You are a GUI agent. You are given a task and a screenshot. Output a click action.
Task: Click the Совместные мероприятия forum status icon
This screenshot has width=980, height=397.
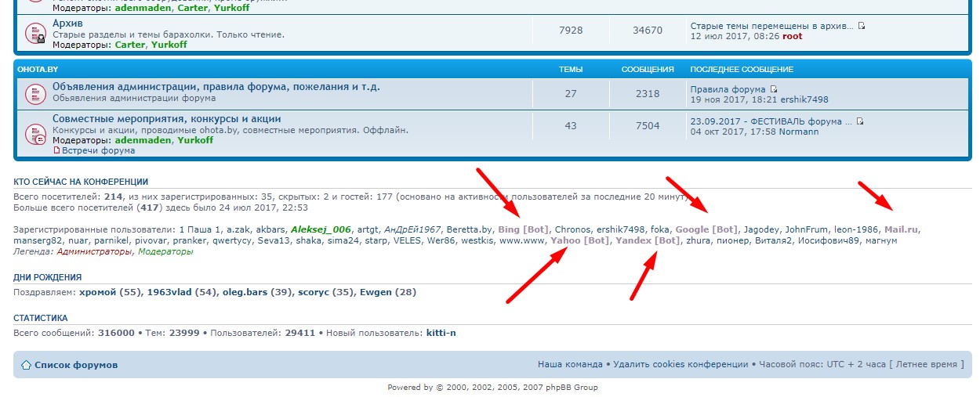(x=35, y=133)
